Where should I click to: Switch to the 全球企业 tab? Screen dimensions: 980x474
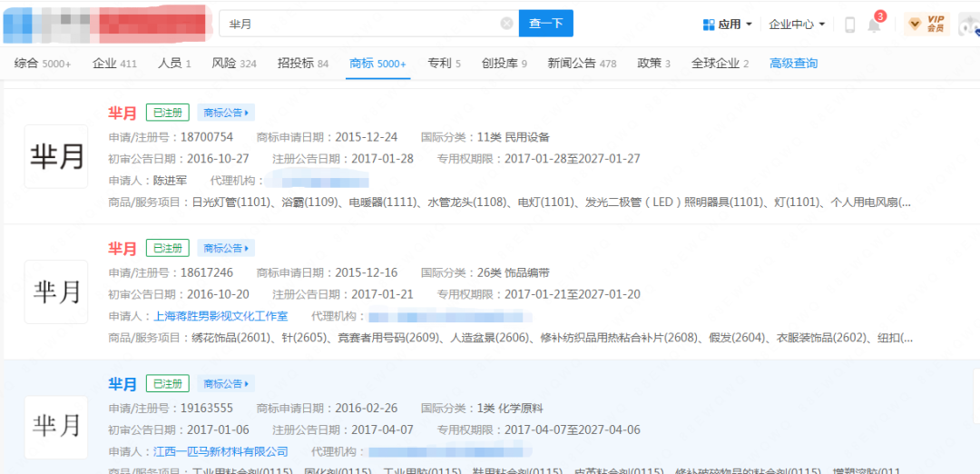click(720, 64)
